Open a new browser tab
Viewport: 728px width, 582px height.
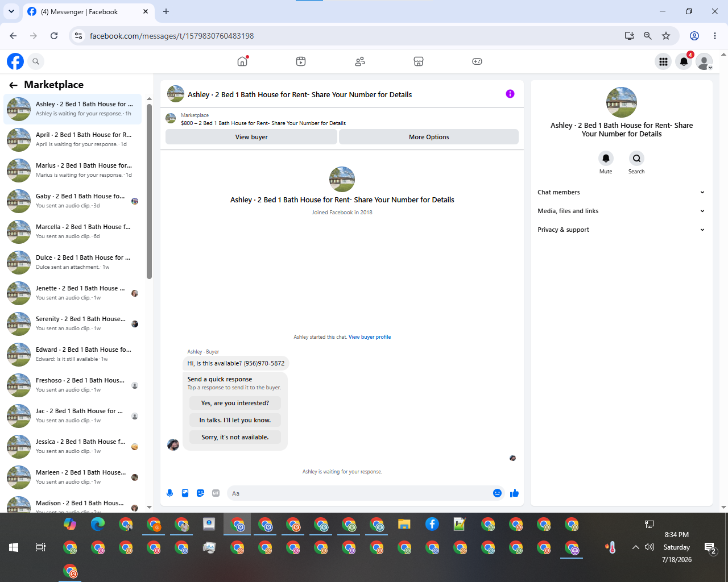[x=166, y=11]
